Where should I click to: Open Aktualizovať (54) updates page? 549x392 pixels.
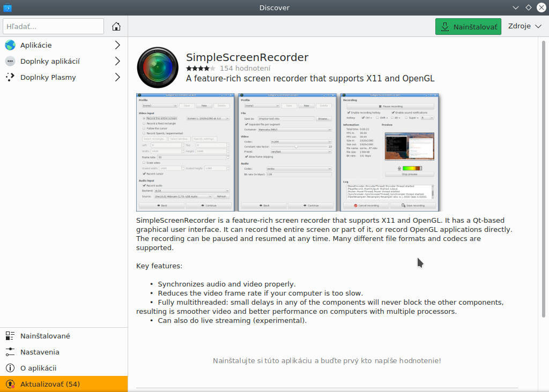pyautogui.click(x=64, y=384)
